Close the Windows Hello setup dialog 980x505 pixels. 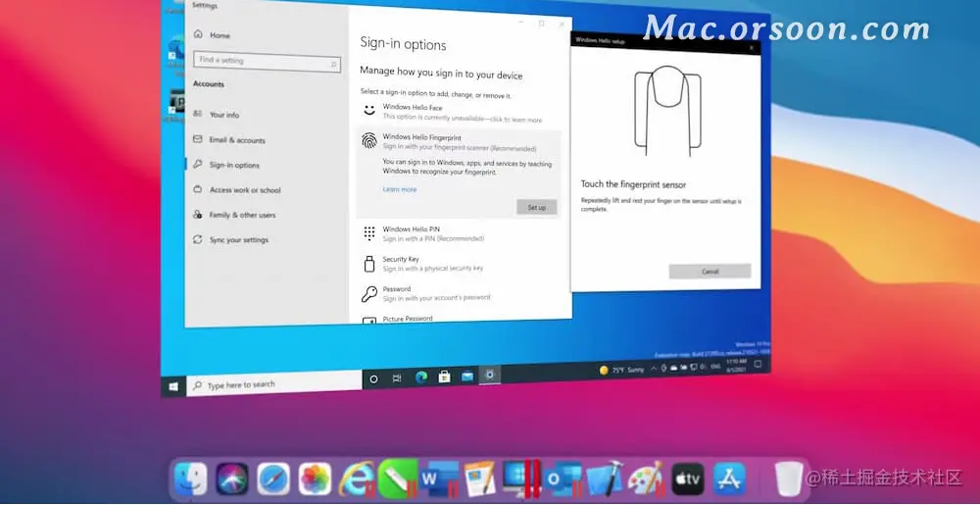752,47
